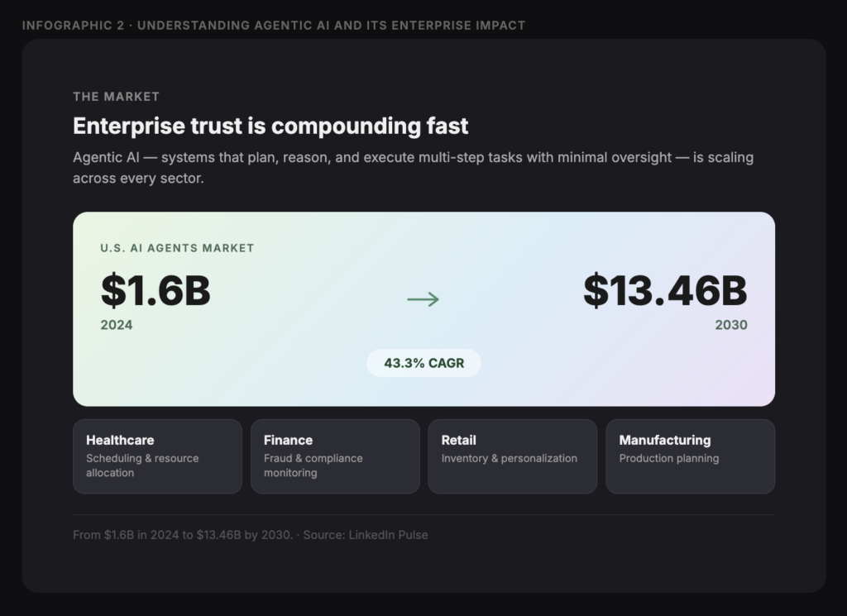This screenshot has height=616, width=847.
Task: Click the 2024 year label
Action: coord(117,325)
